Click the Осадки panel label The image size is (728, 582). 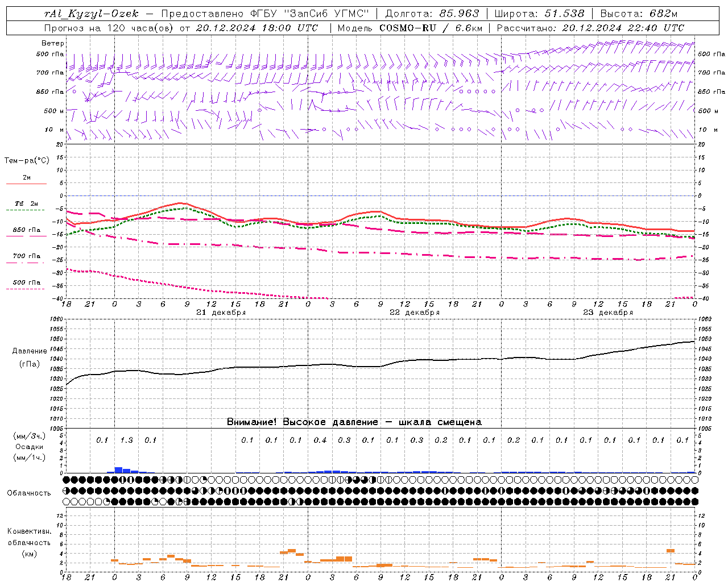tap(30, 447)
